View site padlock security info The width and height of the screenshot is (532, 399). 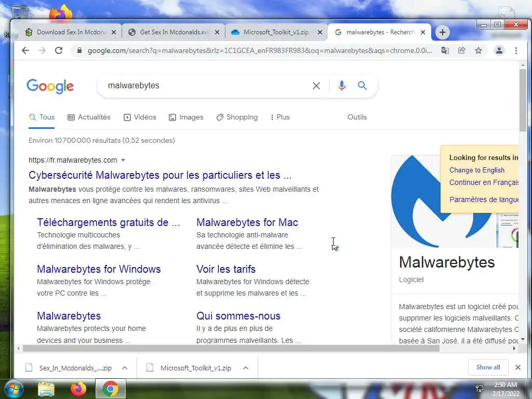click(x=79, y=50)
